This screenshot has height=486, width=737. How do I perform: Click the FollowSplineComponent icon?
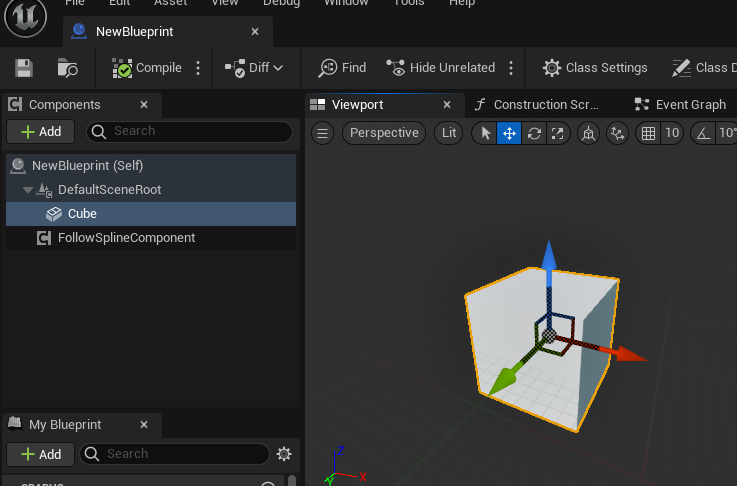coord(44,238)
